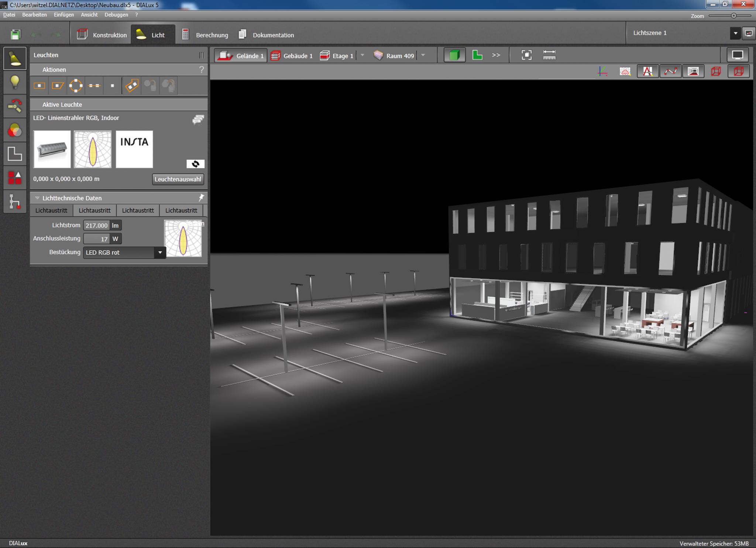
Task: Open the Bestückung LED RGB rot dropdown
Action: [160, 253]
